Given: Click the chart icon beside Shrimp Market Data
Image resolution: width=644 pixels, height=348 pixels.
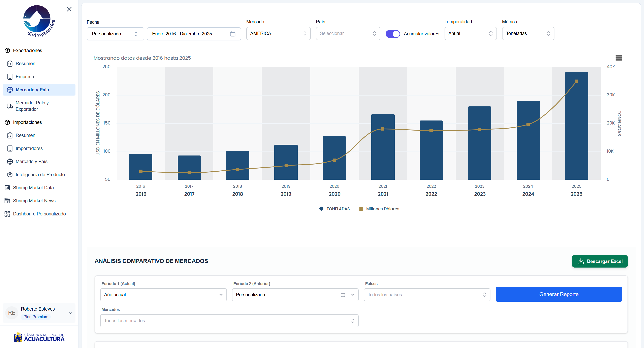Looking at the screenshot, I should 7,188.
